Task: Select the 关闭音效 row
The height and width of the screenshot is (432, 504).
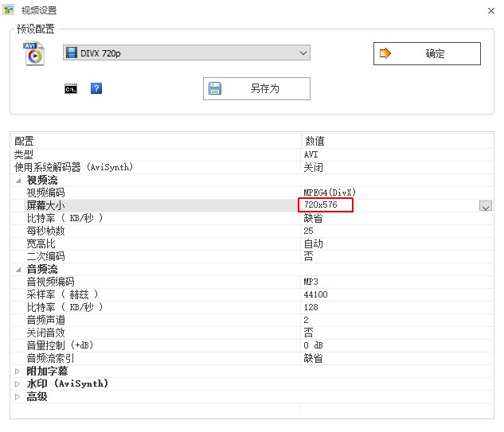Action: 252,333
